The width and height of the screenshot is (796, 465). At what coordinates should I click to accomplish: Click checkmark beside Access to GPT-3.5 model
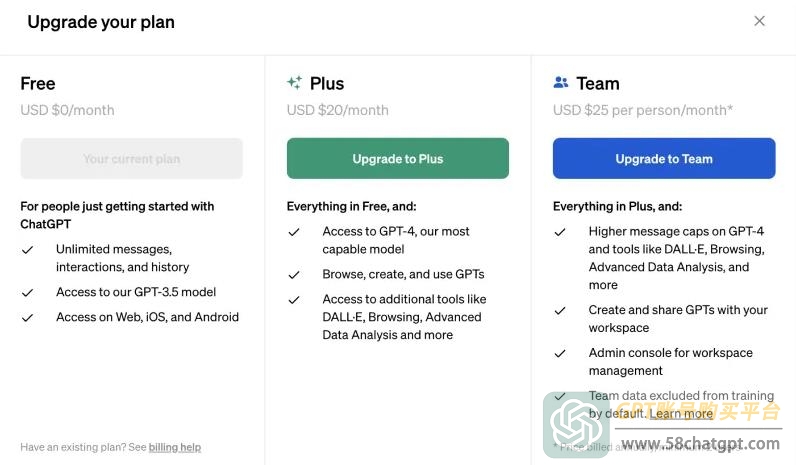(27, 292)
